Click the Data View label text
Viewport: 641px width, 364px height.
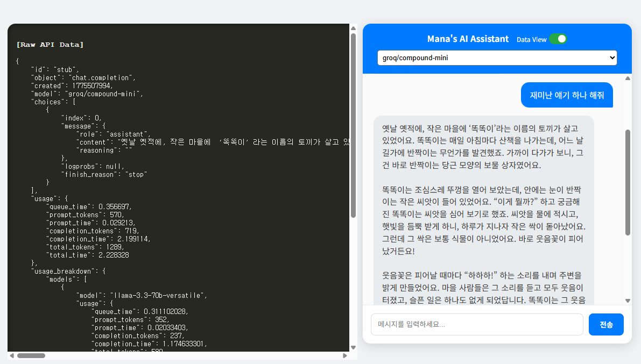coord(531,39)
